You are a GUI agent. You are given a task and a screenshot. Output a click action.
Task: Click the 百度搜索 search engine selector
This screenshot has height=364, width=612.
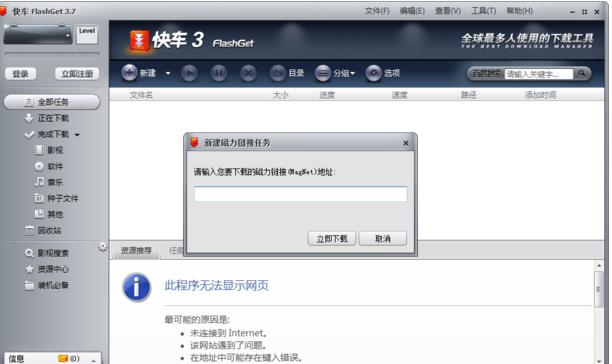pyautogui.click(x=486, y=73)
